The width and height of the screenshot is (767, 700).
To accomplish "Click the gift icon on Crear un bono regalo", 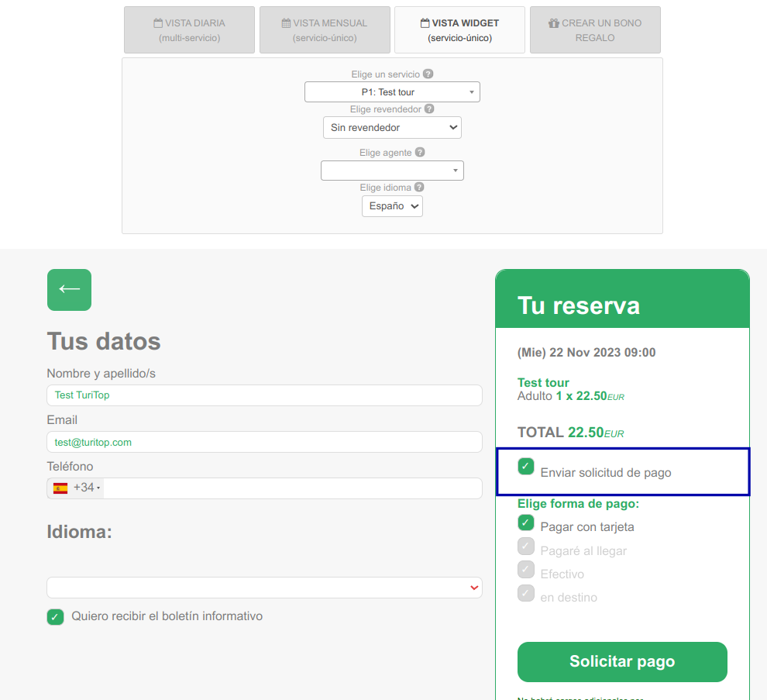I will (x=554, y=23).
